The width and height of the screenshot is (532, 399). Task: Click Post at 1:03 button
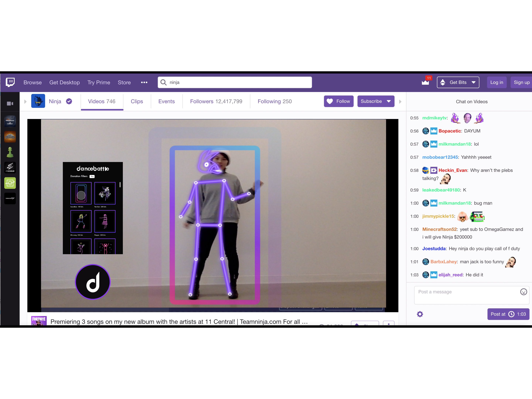pos(508,314)
